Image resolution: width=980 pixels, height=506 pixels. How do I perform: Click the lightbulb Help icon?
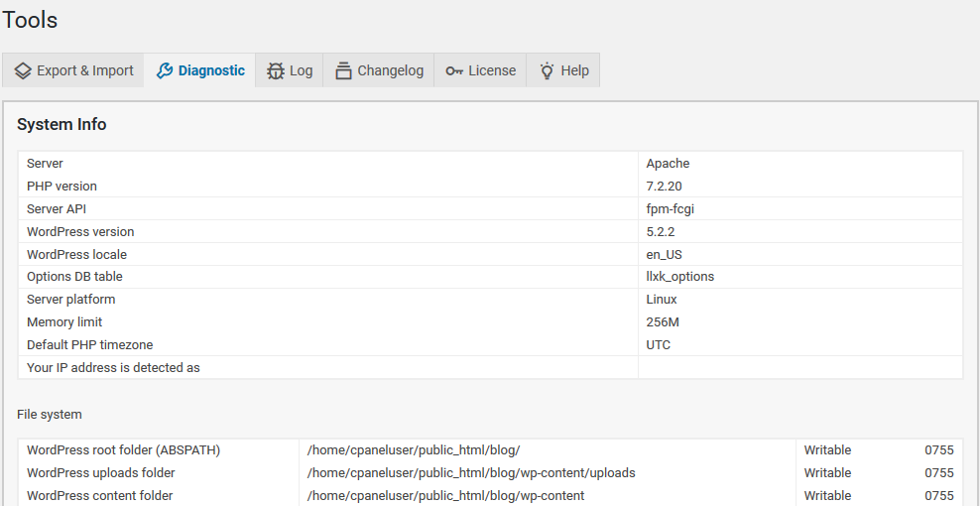[x=547, y=70]
